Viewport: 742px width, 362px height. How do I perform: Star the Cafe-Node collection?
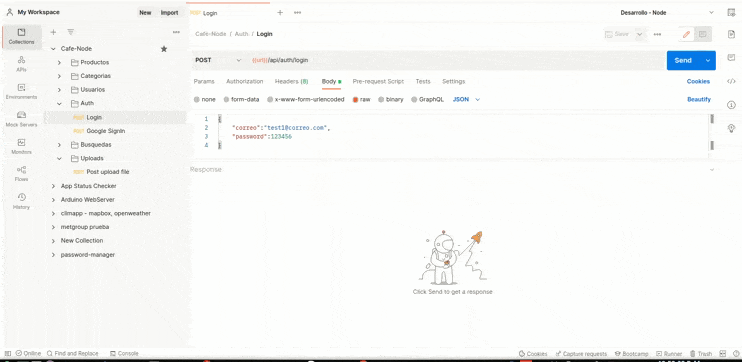tap(164, 49)
